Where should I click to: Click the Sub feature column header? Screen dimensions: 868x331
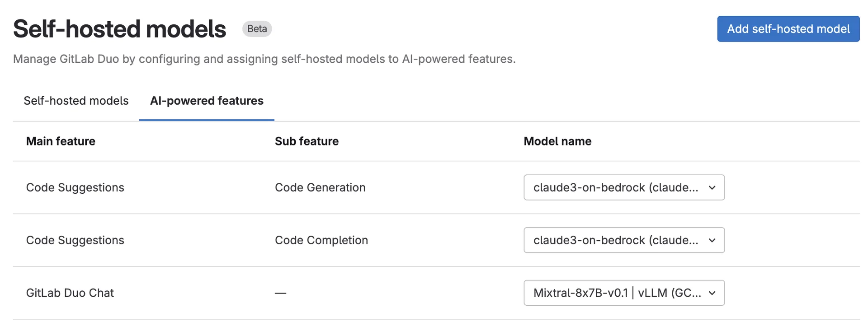pos(307,141)
